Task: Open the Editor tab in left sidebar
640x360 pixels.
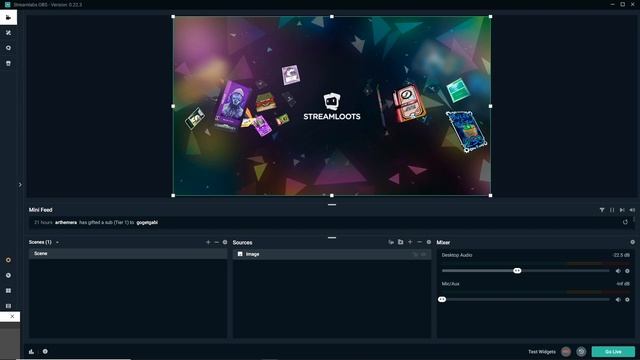Action: (8, 18)
